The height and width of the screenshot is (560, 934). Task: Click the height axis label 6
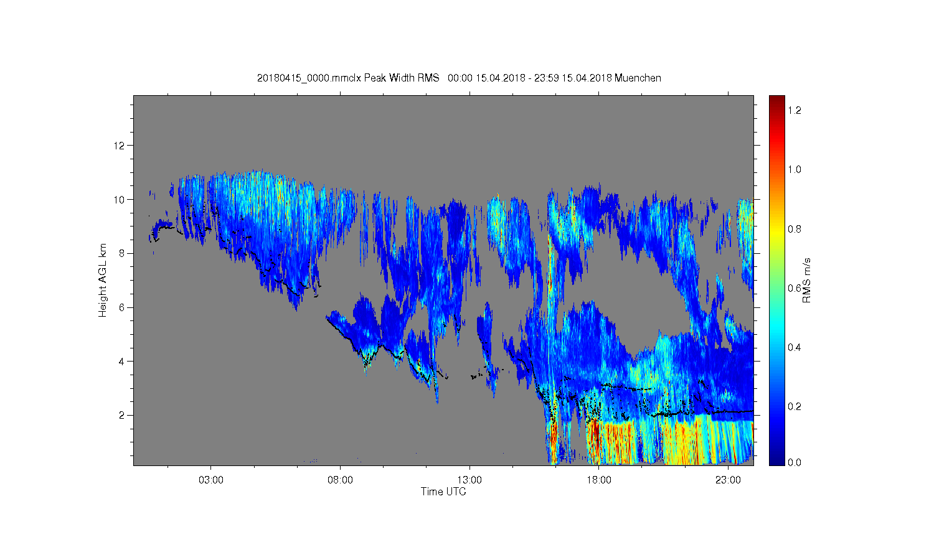point(123,307)
